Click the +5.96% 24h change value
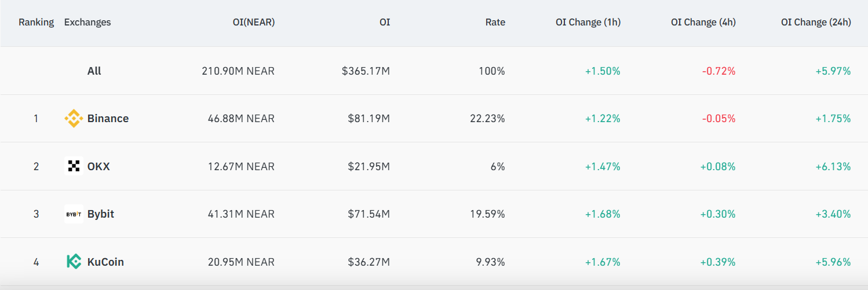This screenshot has width=868, height=290. pos(833,262)
